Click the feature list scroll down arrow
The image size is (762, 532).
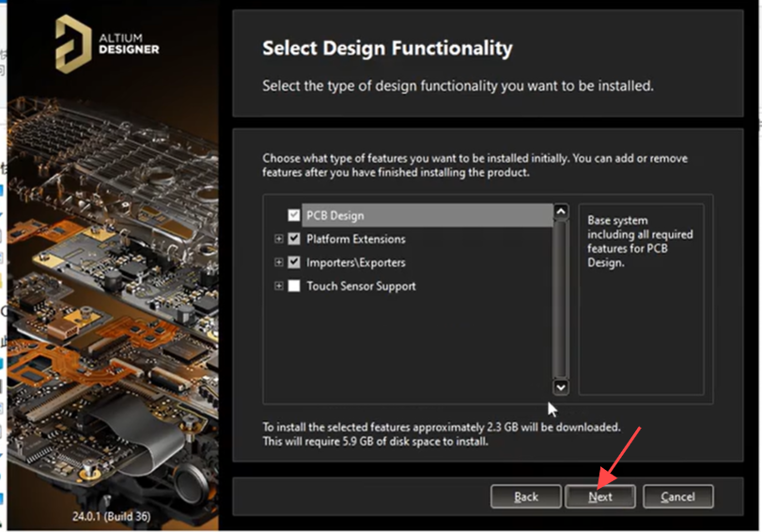[x=561, y=387]
